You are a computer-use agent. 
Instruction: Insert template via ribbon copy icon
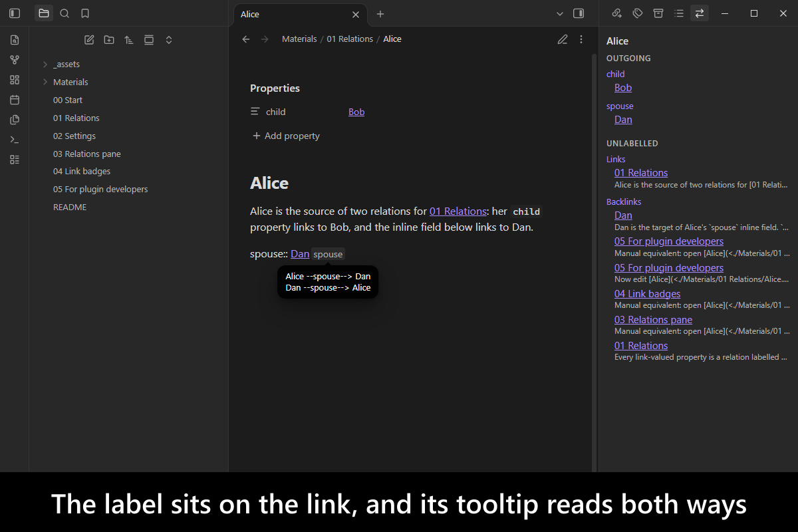click(15, 120)
